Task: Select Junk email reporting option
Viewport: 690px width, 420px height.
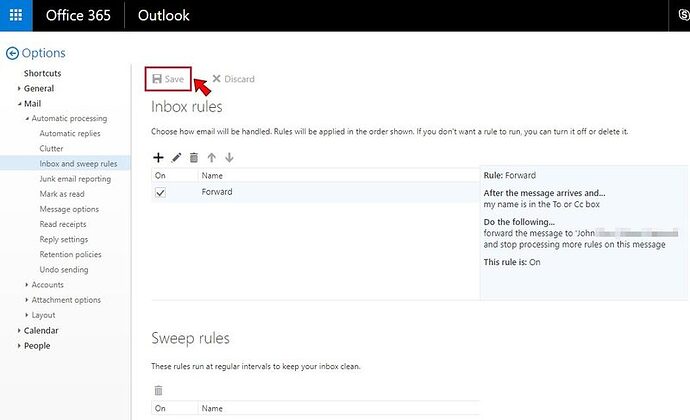Action: tap(75, 179)
